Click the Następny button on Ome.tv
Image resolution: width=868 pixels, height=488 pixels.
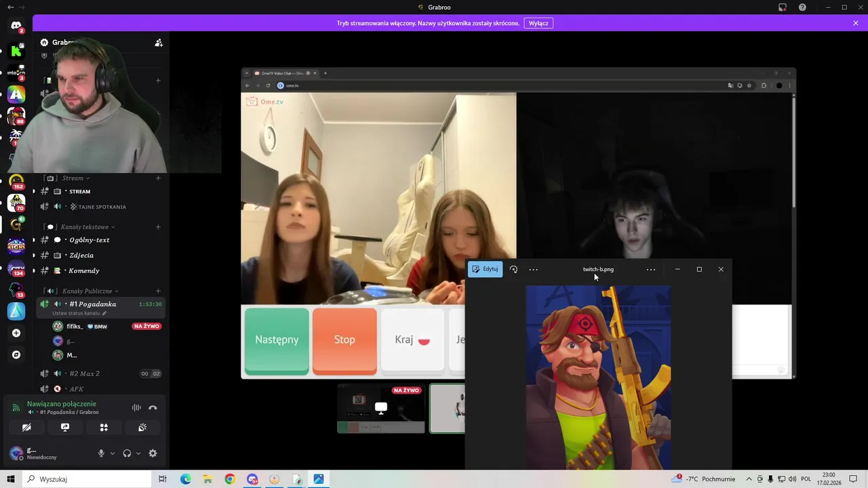(x=277, y=340)
